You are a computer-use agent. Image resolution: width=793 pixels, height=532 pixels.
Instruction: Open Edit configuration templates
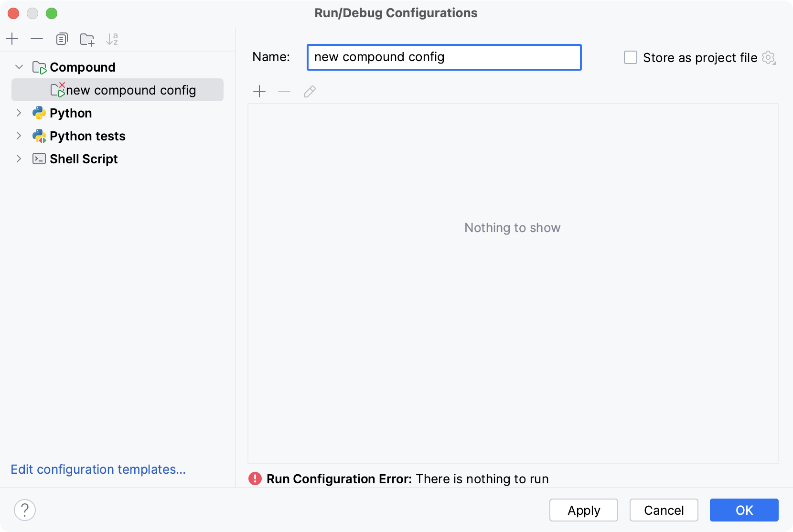click(98, 469)
